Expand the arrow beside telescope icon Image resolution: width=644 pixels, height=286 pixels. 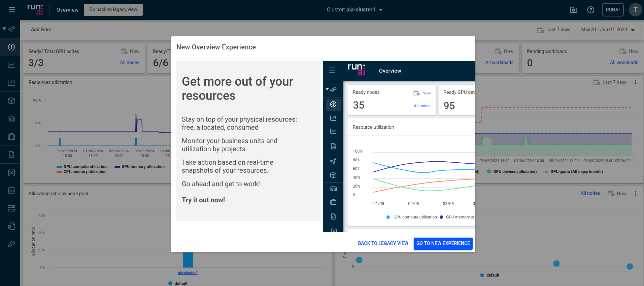[4, 29]
